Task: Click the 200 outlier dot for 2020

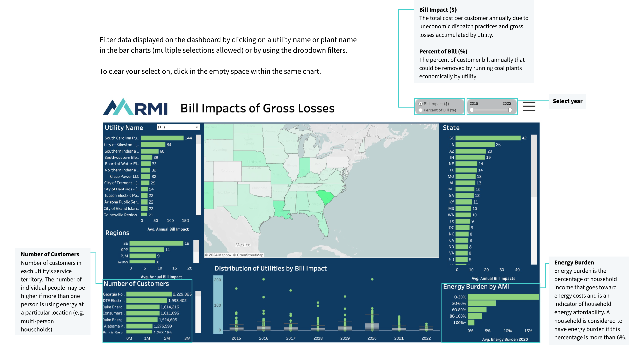Action: coord(372,279)
